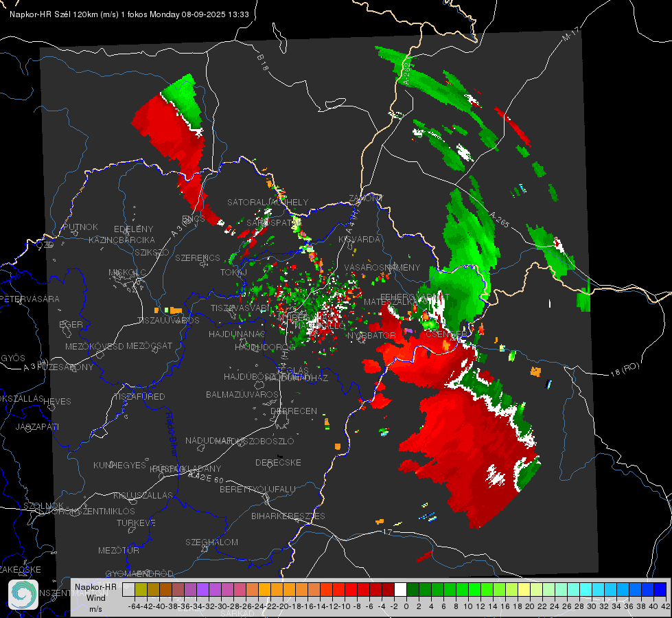Click the MEZŐTÚR label
This screenshot has width=672, height=618.
[119, 550]
